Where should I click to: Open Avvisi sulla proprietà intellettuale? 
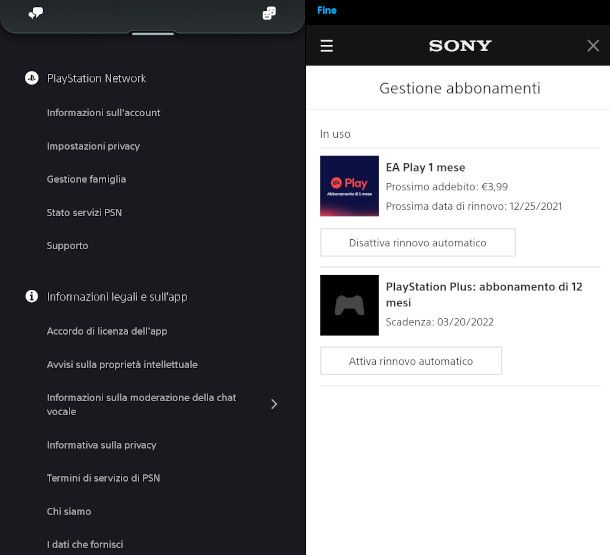point(122,364)
